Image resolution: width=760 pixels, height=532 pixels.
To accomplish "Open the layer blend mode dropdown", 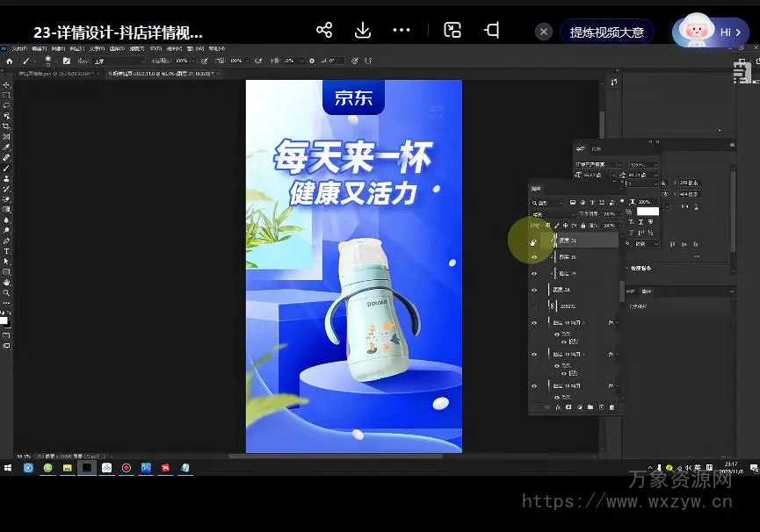I will [549, 214].
